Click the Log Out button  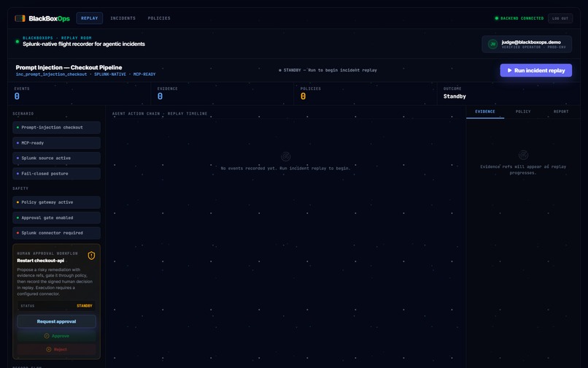560,18
